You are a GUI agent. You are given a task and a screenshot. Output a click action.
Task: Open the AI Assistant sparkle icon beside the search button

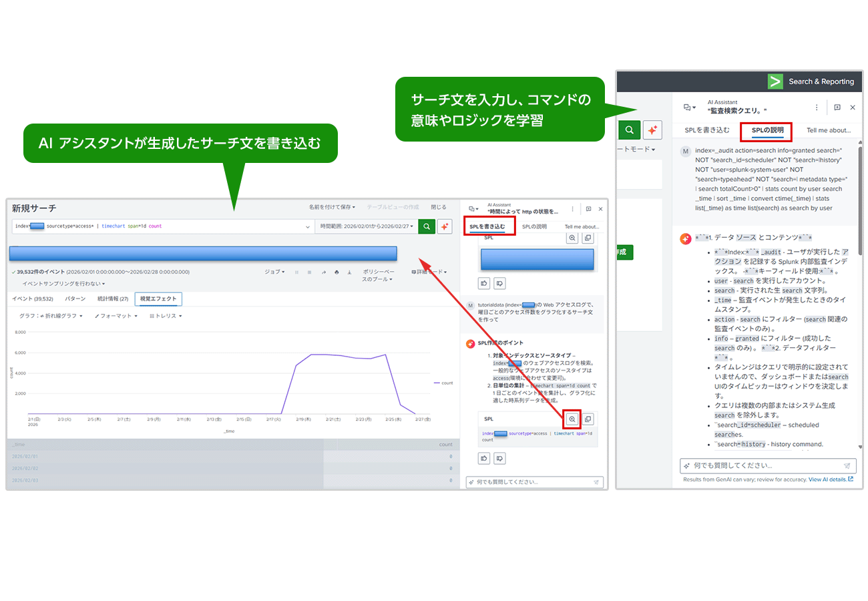[x=445, y=226]
